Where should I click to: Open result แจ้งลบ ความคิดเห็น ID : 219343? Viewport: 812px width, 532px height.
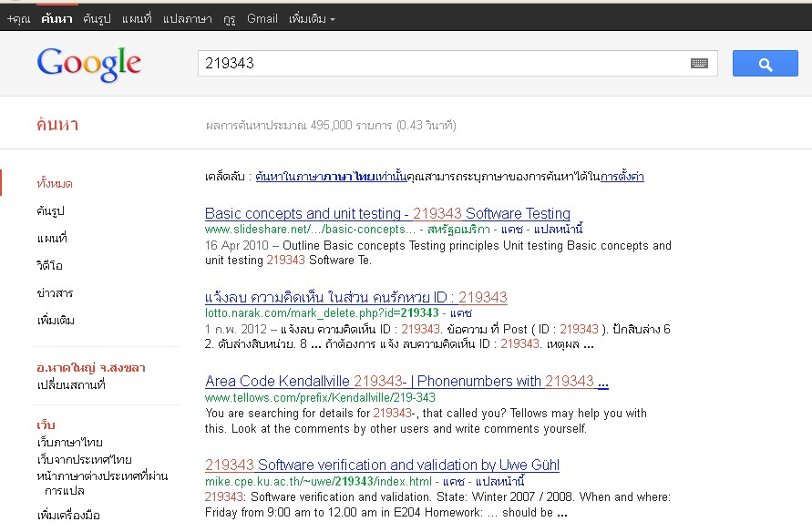[x=355, y=297]
